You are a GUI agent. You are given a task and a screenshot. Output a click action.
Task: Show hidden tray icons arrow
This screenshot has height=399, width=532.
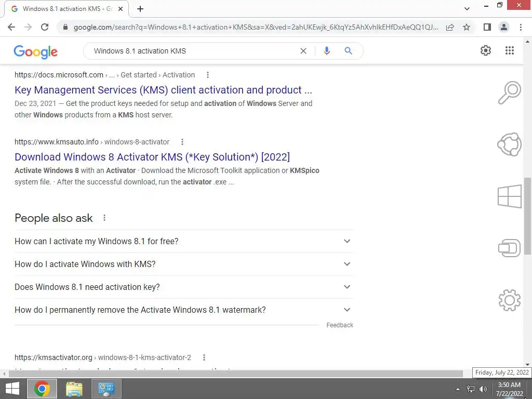(458, 389)
